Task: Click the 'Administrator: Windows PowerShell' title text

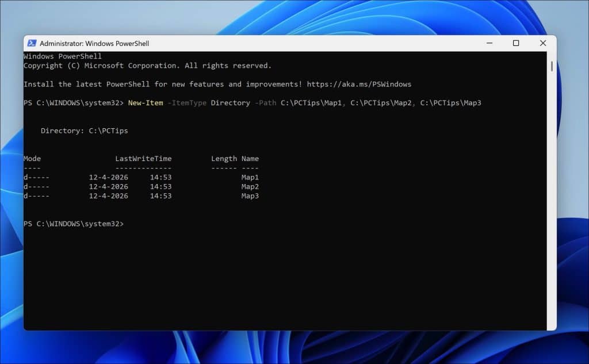Action: 94,43
